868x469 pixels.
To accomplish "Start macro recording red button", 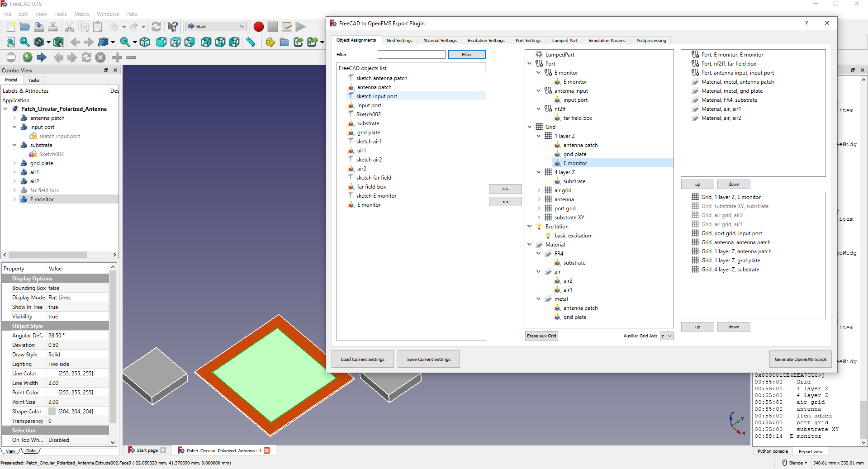I will point(259,27).
